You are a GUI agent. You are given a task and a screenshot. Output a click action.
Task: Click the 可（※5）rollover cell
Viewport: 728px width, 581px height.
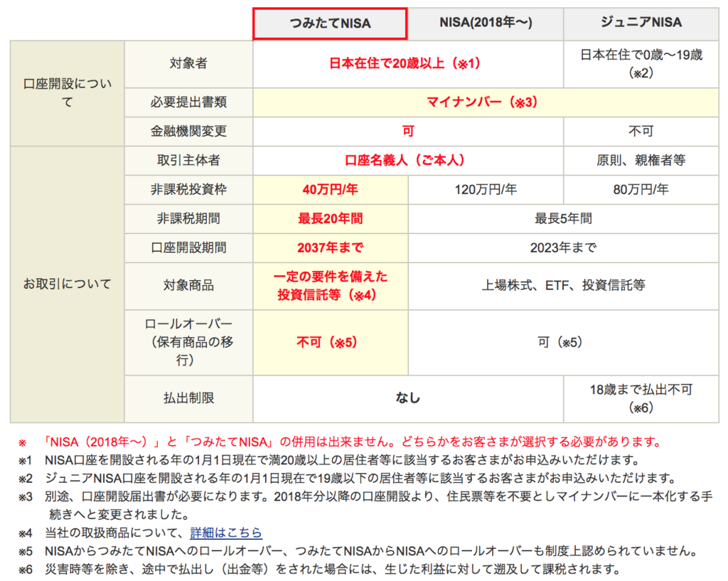pyautogui.click(x=564, y=343)
